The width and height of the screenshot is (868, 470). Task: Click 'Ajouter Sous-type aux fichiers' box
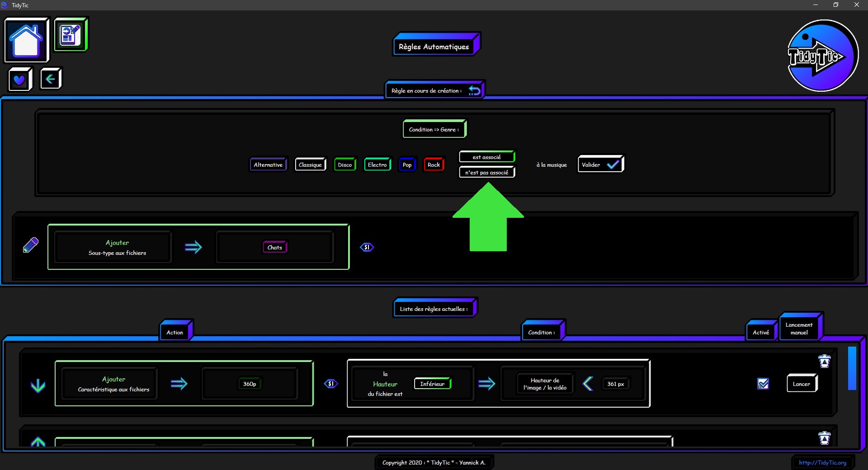[x=113, y=247]
